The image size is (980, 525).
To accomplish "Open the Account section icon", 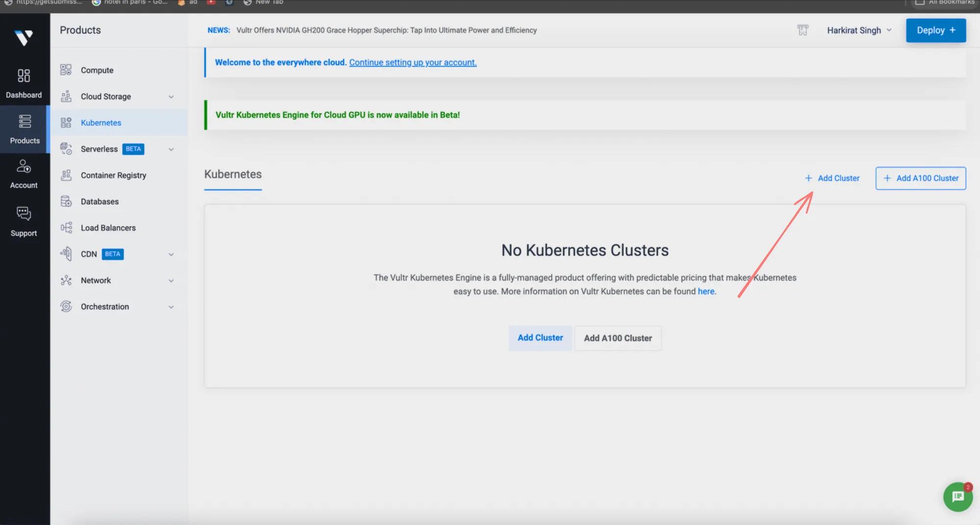I will tap(24, 167).
